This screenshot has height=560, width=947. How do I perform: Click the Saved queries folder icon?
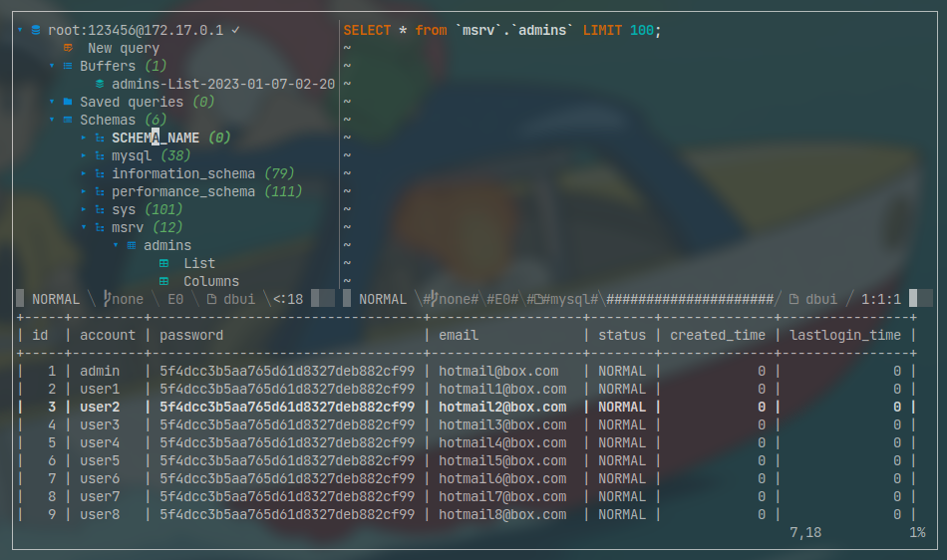tap(68, 102)
